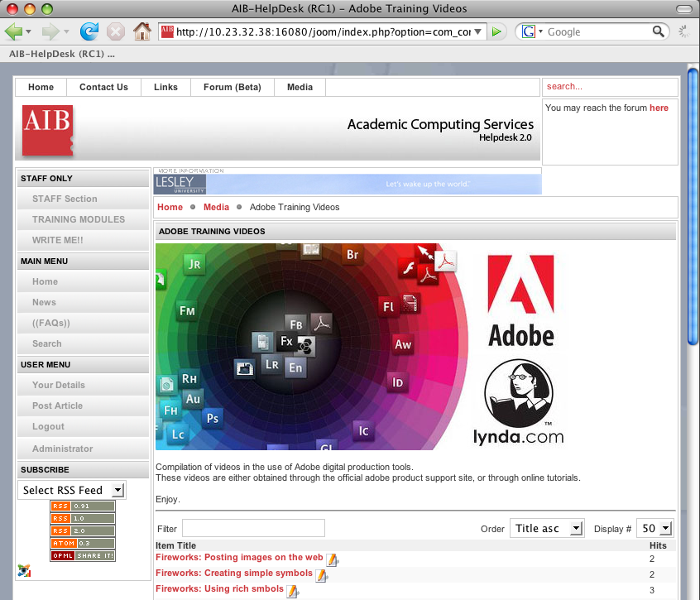Open the Forum (Beta) top menu item
700x600 pixels.
[x=232, y=87]
